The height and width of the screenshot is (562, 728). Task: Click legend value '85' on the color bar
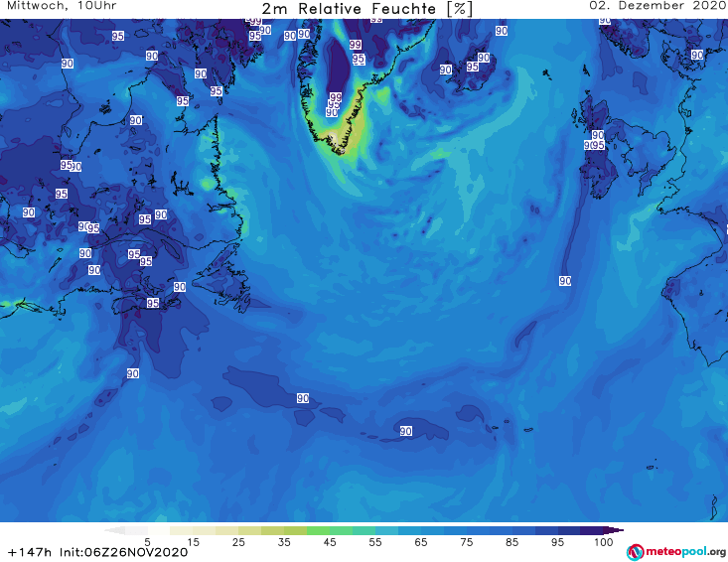click(512, 542)
